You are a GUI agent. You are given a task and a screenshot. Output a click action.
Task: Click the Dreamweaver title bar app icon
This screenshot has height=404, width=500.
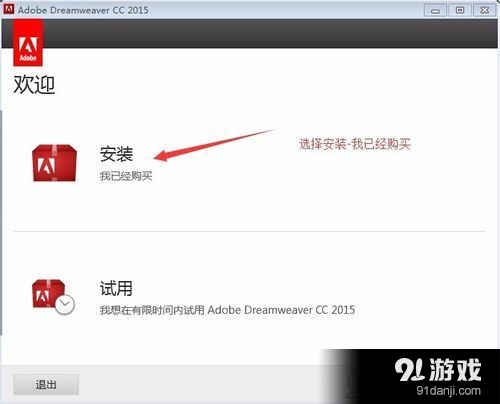pos(9,9)
